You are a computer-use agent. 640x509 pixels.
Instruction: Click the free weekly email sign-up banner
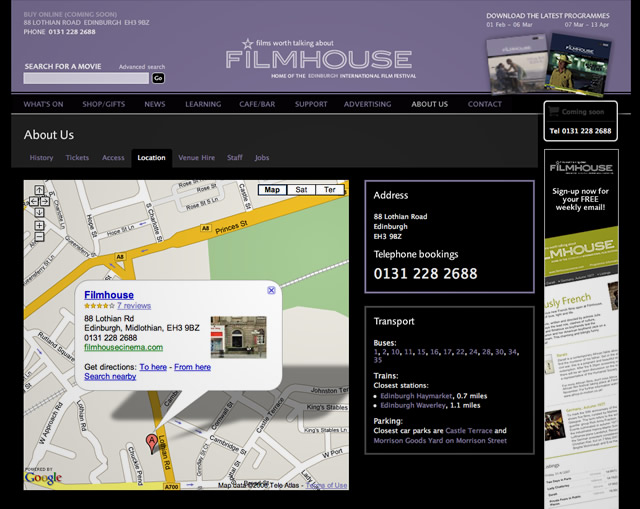pos(581,329)
